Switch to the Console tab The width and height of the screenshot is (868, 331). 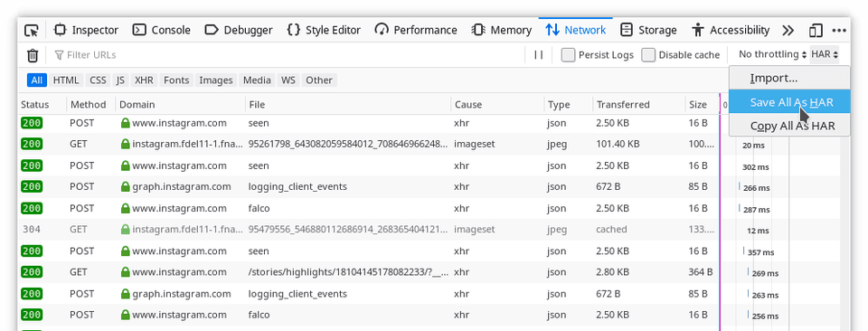tap(162, 30)
